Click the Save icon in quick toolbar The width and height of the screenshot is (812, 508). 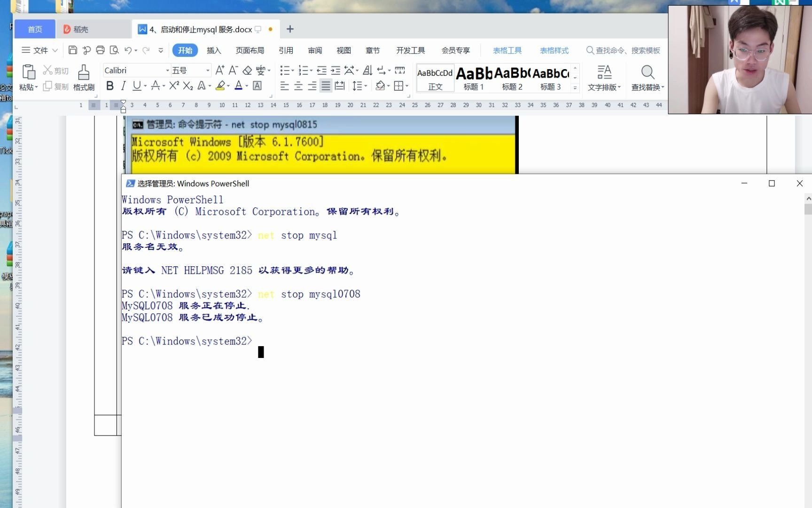click(72, 50)
